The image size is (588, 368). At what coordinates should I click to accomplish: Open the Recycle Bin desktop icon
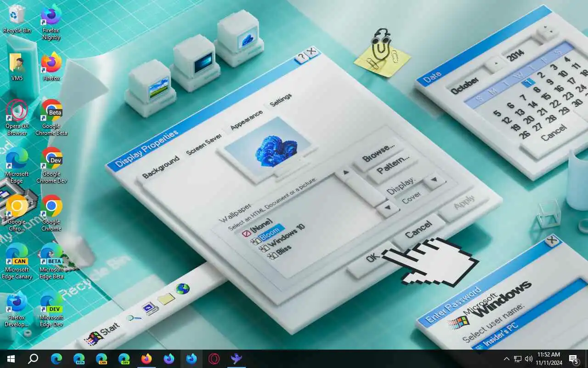click(17, 19)
